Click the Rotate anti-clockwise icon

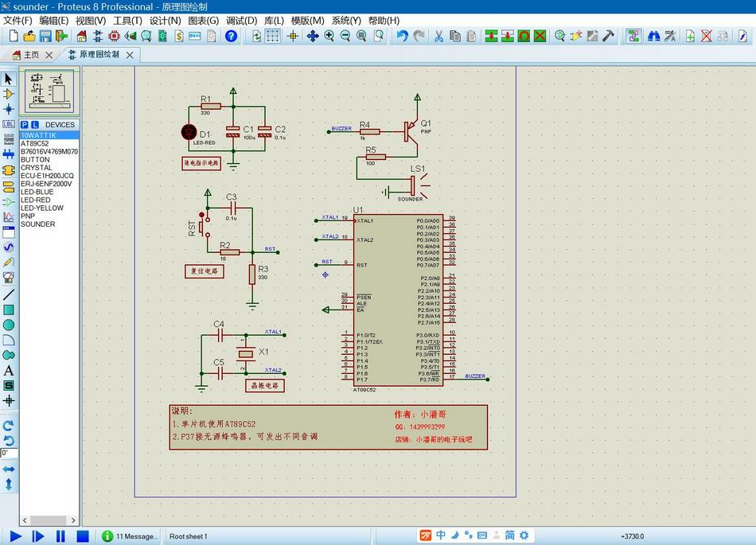coord(8,441)
